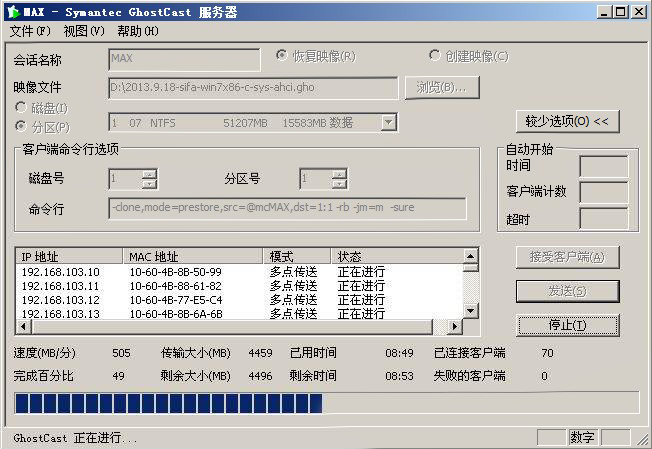The width and height of the screenshot is (652, 449).
Task: Click the GhostCast title bar app icon
Action: [14, 12]
